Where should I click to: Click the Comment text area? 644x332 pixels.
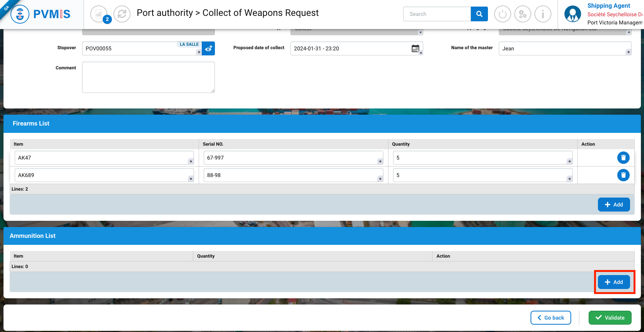(x=148, y=77)
